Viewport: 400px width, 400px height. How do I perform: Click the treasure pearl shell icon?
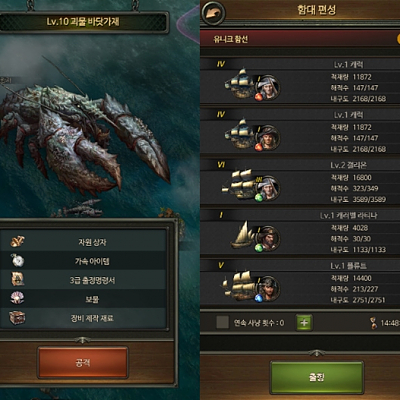click(17, 298)
